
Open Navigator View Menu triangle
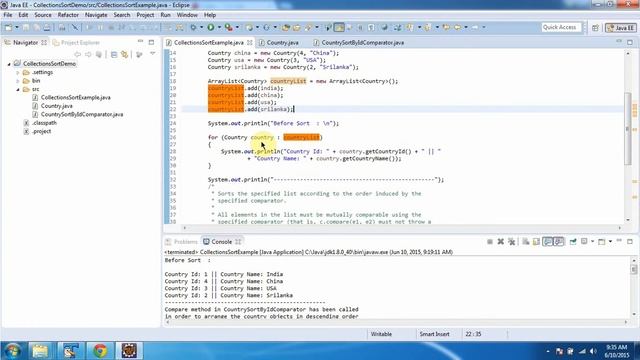coord(153,54)
